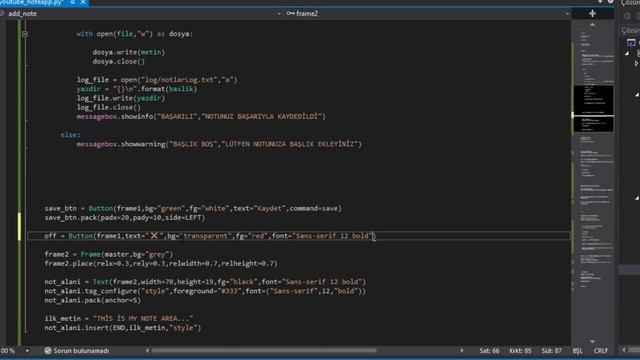Click the yazdir format line
This screenshot has height=360, width=640.
137,89
